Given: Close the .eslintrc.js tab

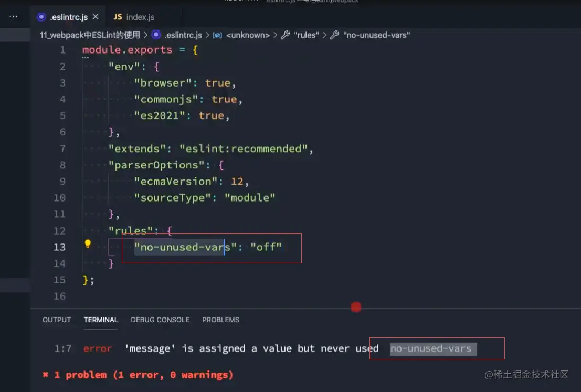Looking at the screenshot, I should [x=96, y=17].
